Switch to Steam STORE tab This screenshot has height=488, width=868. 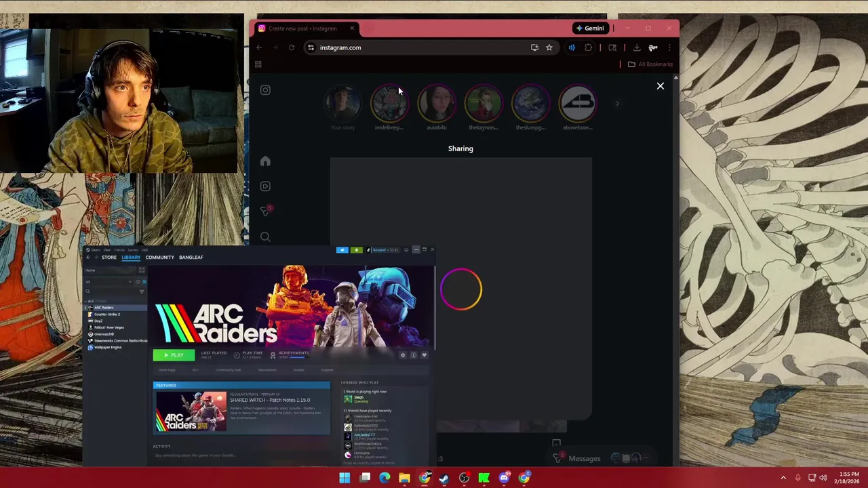(109, 258)
